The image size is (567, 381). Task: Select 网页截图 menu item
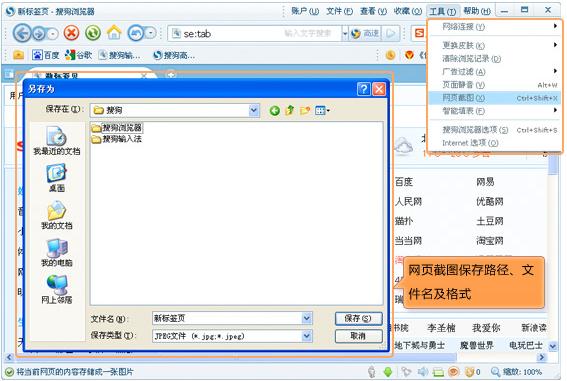(x=495, y=98)
